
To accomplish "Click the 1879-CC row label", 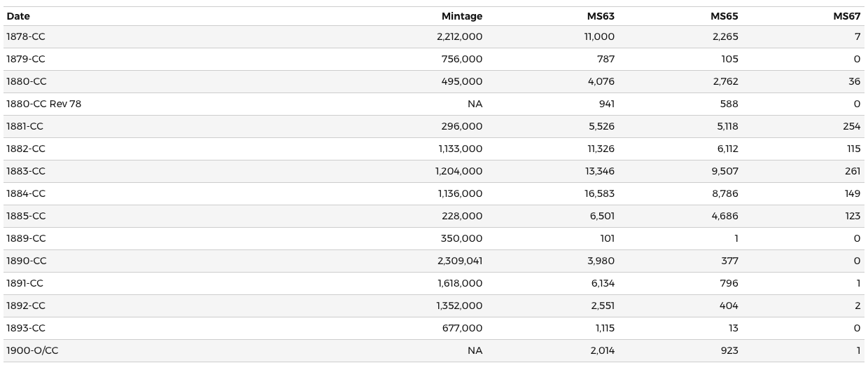I will (25, 59).
